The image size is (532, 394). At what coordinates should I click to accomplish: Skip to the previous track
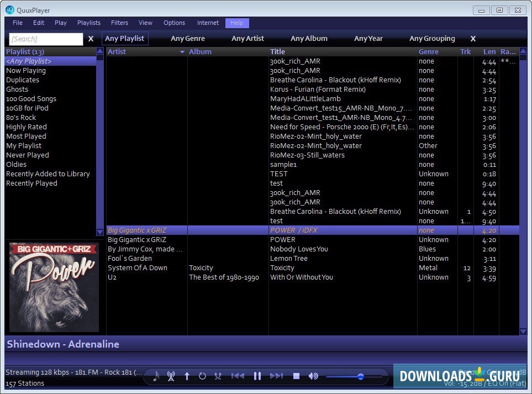(238, 376)
